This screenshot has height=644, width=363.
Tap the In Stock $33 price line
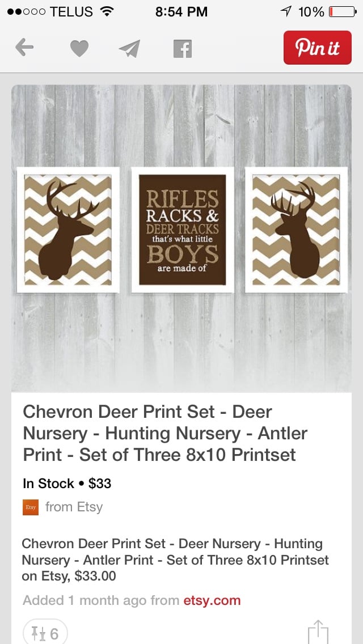[67, 484]
